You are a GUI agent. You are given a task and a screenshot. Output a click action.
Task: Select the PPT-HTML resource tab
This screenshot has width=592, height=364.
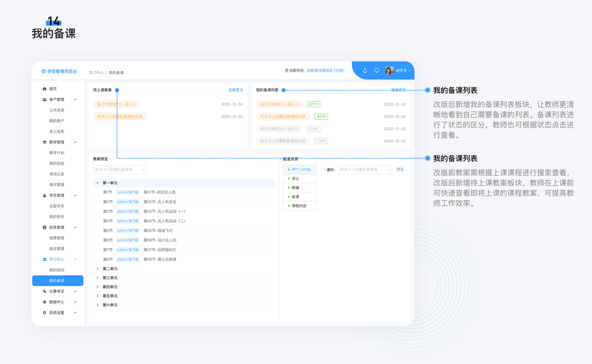point(300,169)
